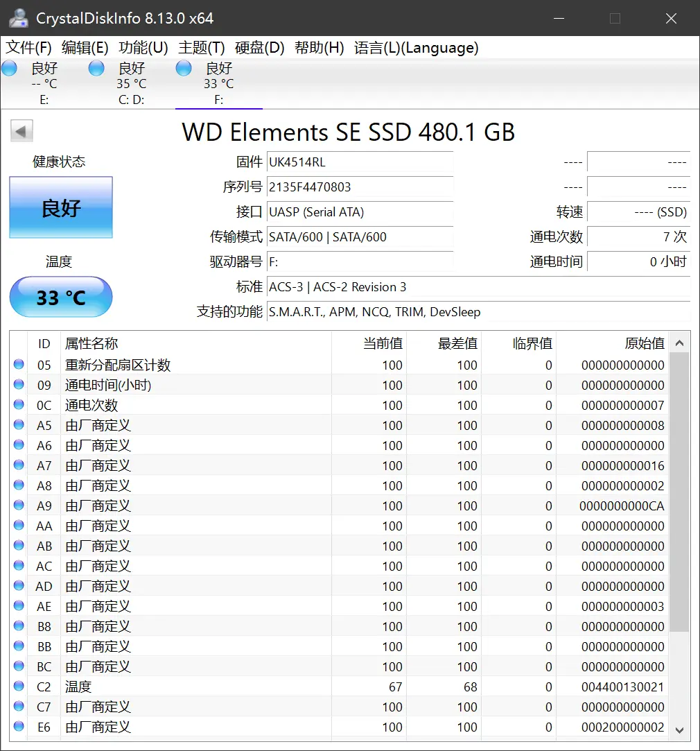Click the status dot for attribute AB

pos(19,546)
